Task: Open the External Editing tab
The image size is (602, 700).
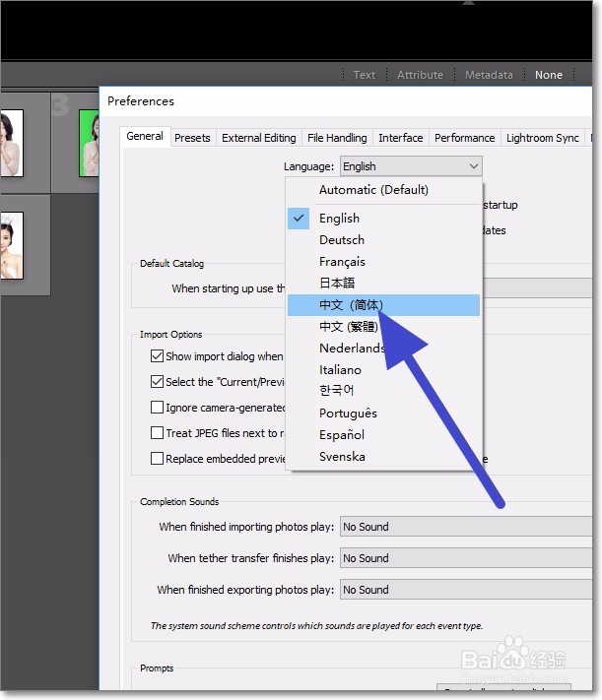Action: click(259, 138)
